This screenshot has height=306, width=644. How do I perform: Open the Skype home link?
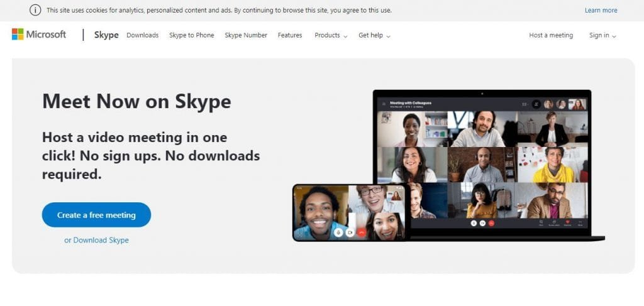pyautogui.click(x=106, y=35)
